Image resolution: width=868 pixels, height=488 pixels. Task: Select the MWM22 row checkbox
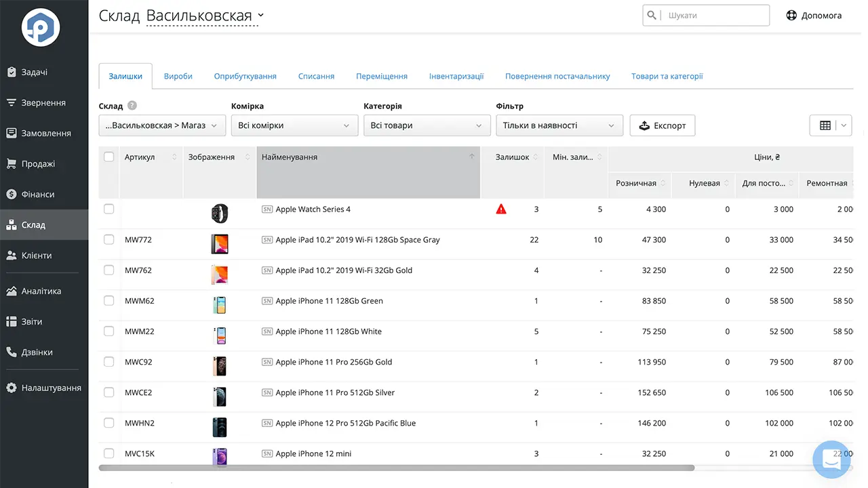point(108,331)
